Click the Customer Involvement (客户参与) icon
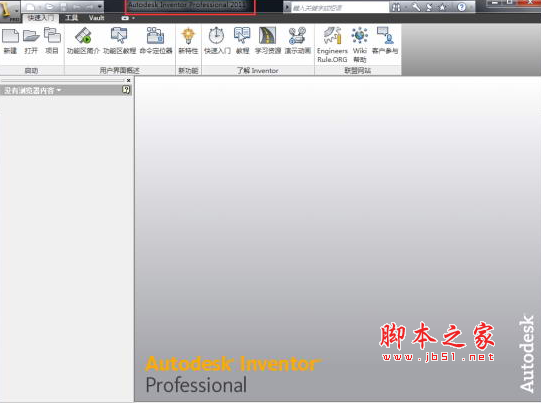This screenshot has height=403, width=541. tap(385, 36)
